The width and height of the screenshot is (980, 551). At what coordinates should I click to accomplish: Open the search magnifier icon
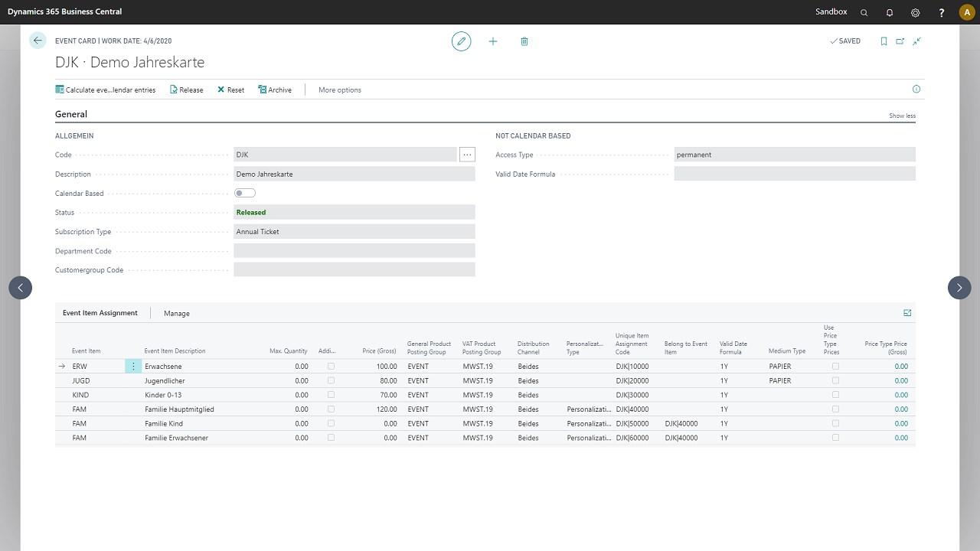[x=864, y=12]
